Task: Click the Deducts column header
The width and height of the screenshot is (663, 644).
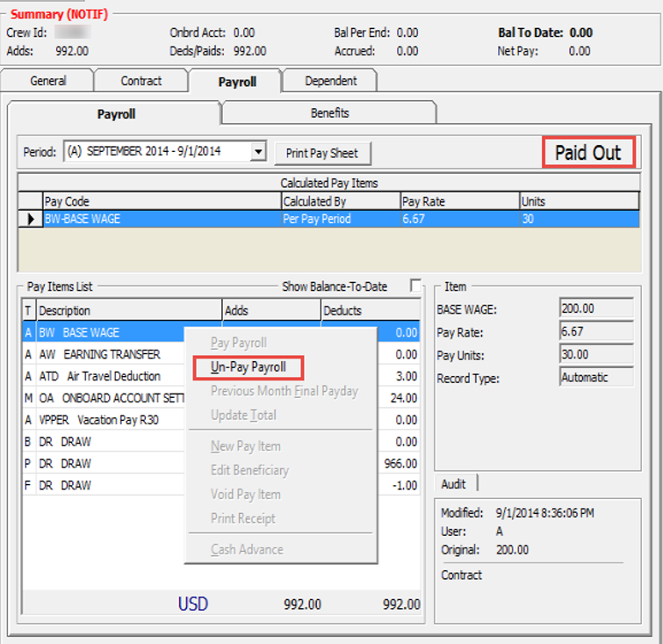Action: 371,310
